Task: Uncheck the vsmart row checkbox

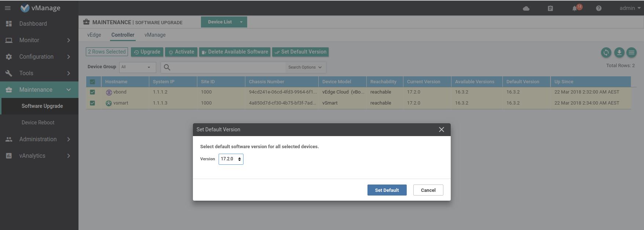Action: [x=92, y=103]
